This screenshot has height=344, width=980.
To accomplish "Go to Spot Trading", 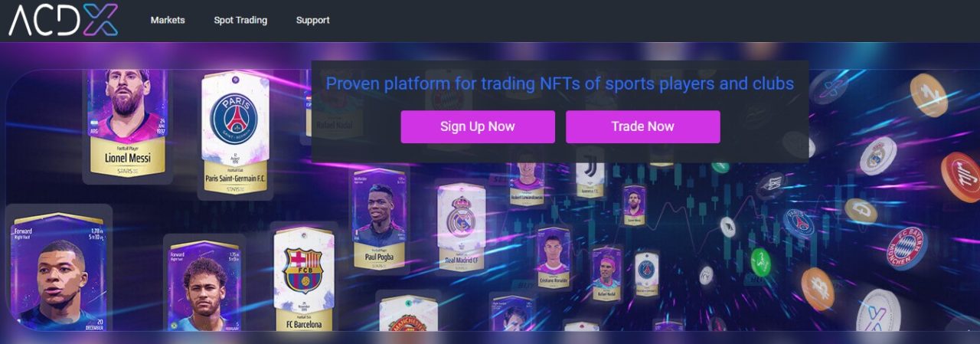I will 240,21.
